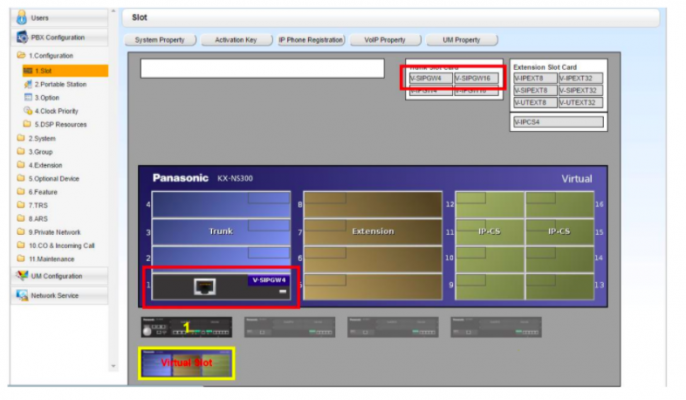Select the Virtual Slot shelf thumbnail

[x=187, y=363]
